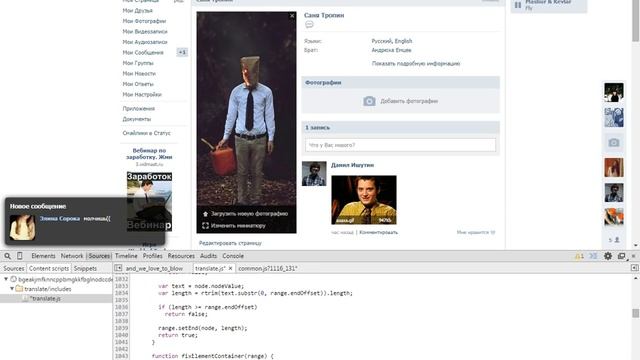Open the Данил Ишутин author link
The image size is (640, 360).
tap(352, 165)
